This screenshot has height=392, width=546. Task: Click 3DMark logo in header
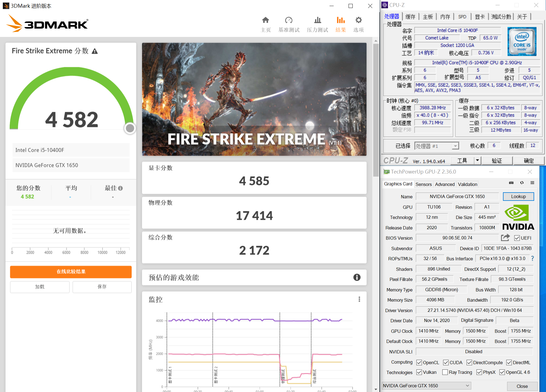[x=47, y=23]
